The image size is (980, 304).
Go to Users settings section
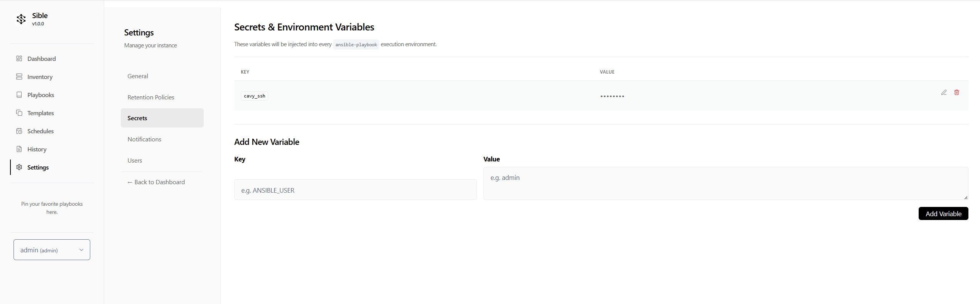pyautogui.click(x=135, y=161)
